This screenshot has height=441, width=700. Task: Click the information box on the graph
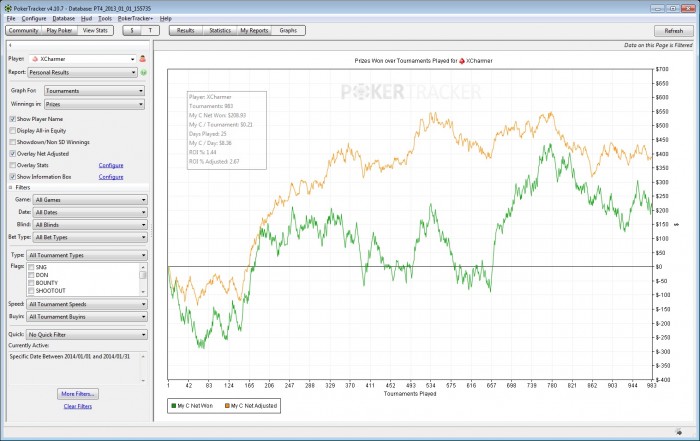227,130
